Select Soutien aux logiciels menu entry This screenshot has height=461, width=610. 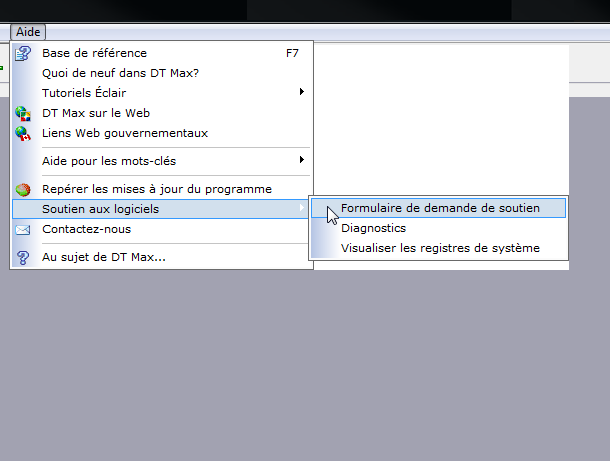click(x=160, y=209)
